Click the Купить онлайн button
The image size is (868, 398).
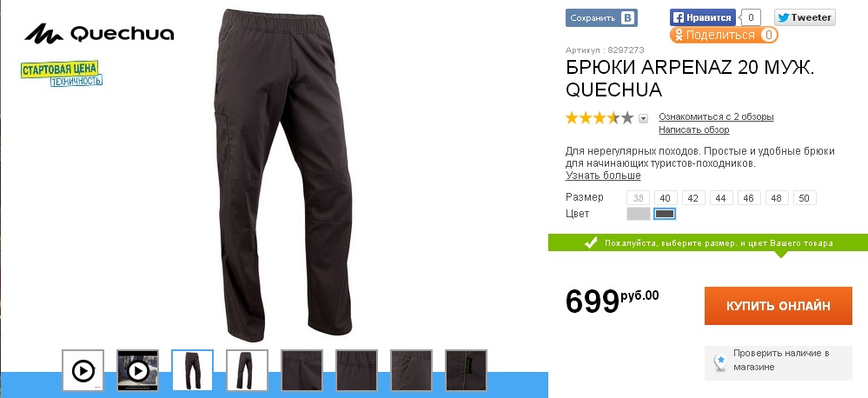coord(779,306)
